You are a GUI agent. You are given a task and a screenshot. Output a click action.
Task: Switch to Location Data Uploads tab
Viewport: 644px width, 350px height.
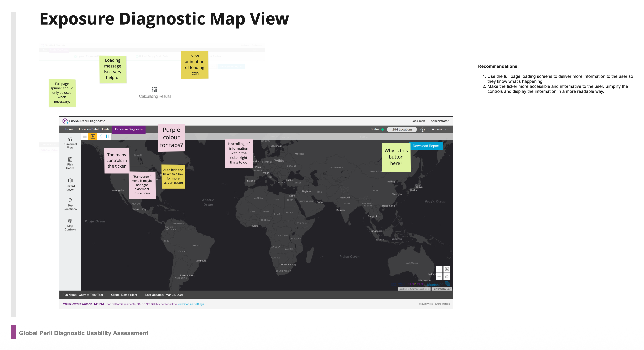tap(94, 129)
